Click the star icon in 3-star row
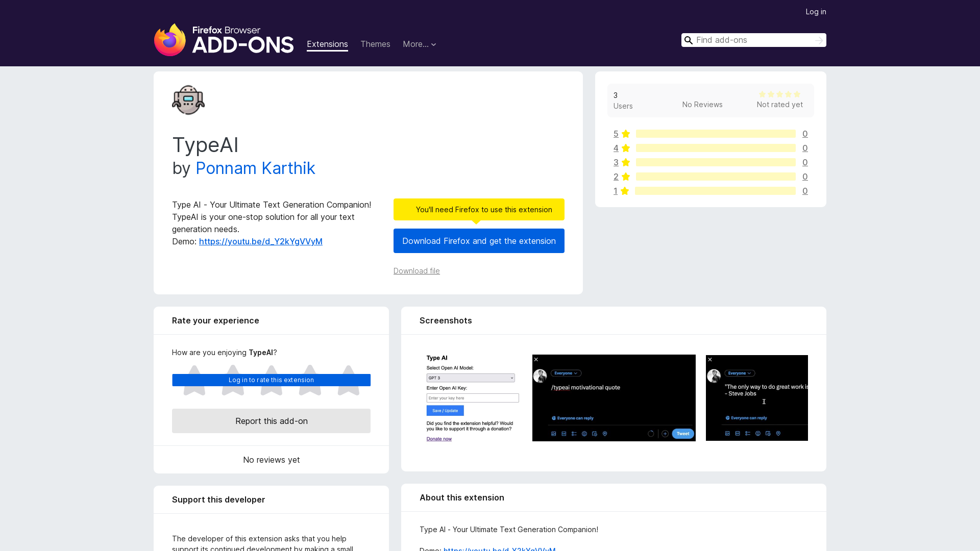This screenshot has height=551, width=980. pyautogui.click(x=626, y=162)
